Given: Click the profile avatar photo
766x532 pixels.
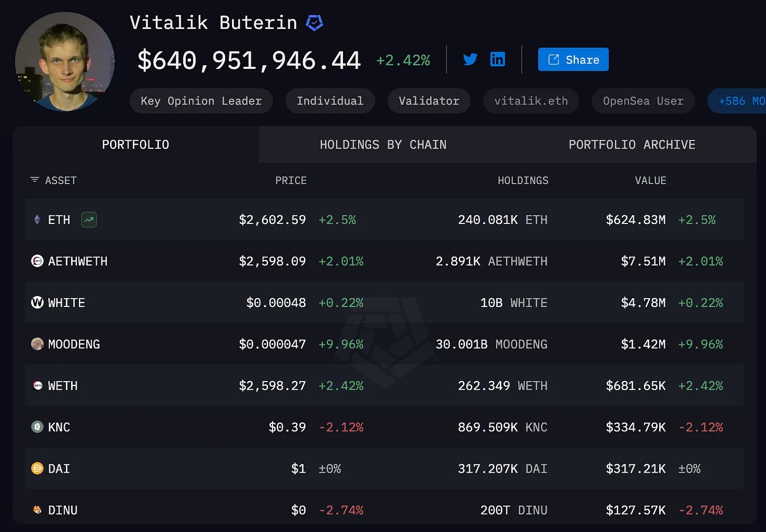Looking at the screenshot, I should pyautogui.click(x=65, y=62).
